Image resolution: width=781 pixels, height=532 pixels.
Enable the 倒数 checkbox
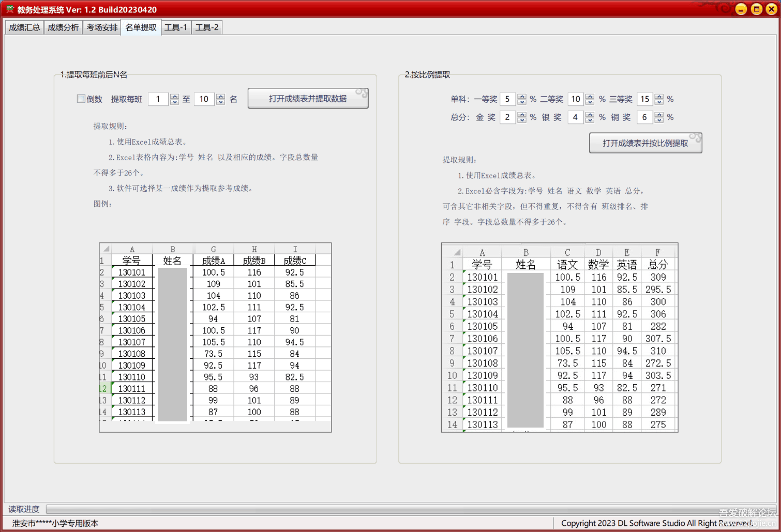point(81,99)
